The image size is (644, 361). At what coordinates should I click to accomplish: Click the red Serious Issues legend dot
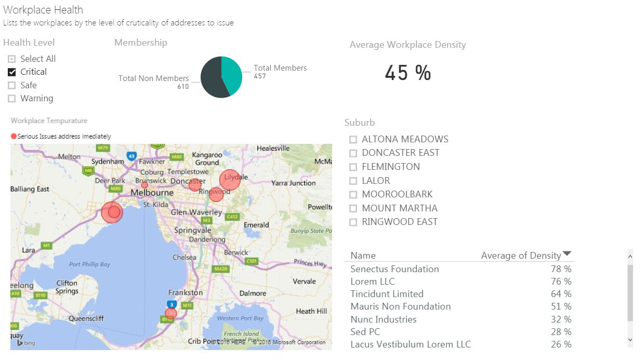click(14, 136)
